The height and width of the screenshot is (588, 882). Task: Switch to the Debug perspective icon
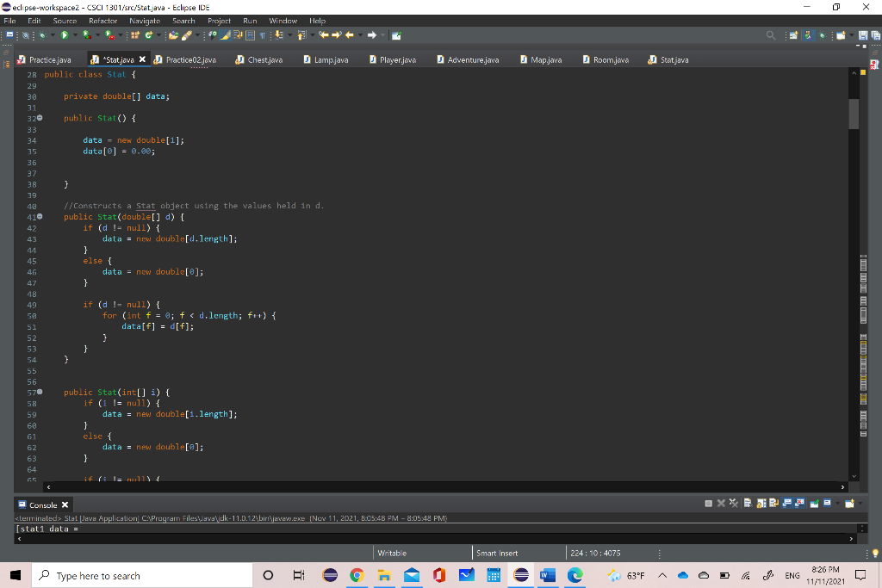pyautogui.click(x=822, y=35)
